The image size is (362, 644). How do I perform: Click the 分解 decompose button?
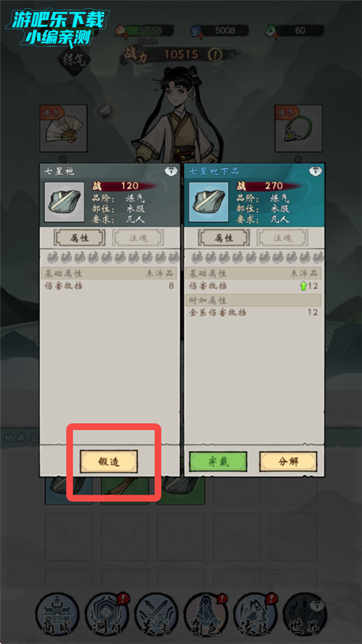coord(288,462)
